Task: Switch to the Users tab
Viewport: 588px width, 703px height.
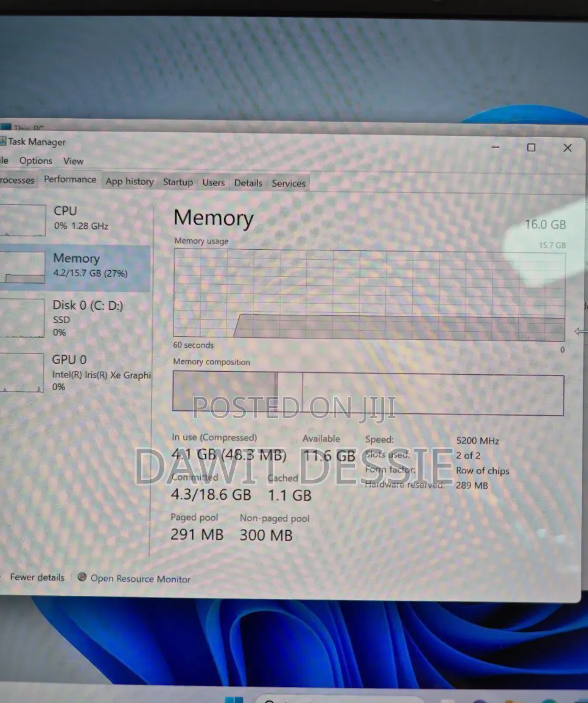Action: tap(214, 183)
